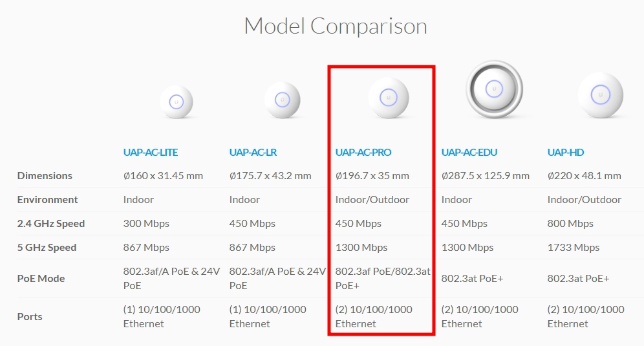
Task: Click the UAP-HD access point image
Action: point(601,95)
